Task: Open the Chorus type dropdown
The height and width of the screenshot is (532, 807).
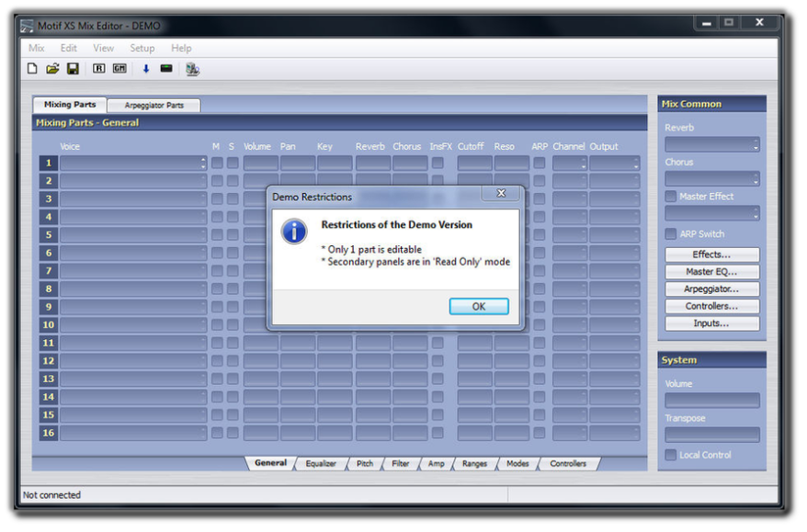Action: pos(711,179)
